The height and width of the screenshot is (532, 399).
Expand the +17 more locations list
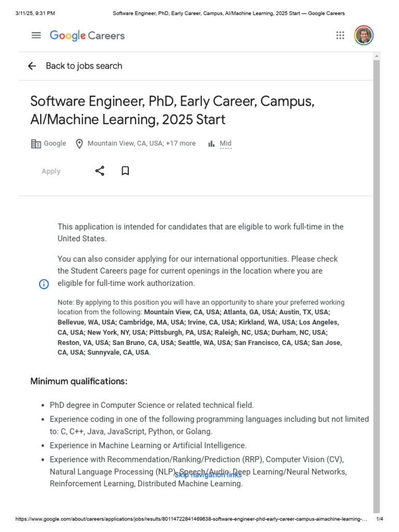181,143
